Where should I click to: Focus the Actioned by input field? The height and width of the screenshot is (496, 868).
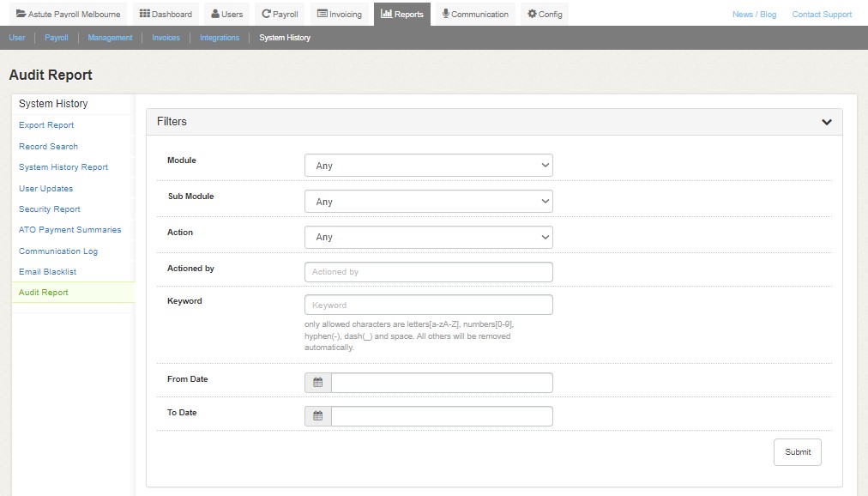(x=428, y=272)
